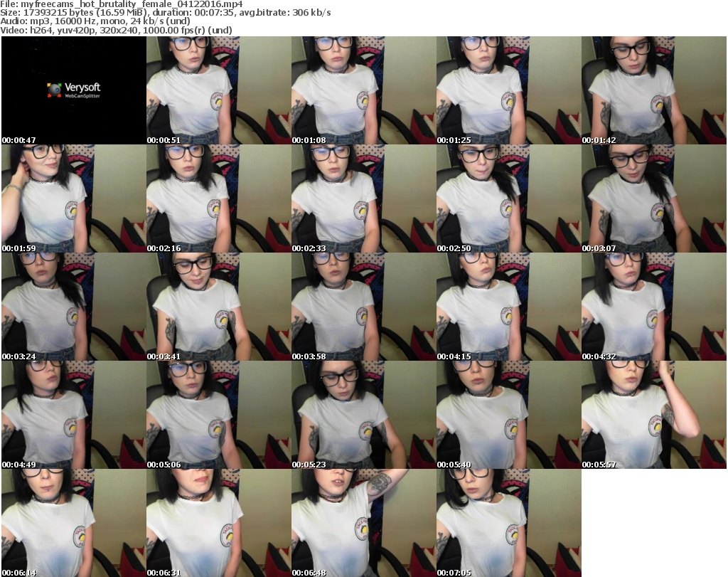Click the frame stamped 00:02:16
The height and width of the screenshot is (577, 728).
219,198
